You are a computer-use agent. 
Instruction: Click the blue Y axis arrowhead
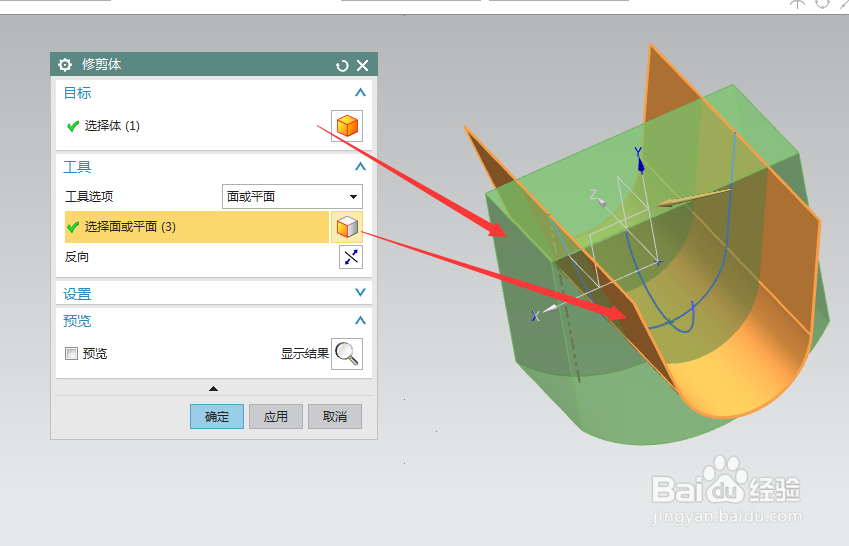[x=641, y=166]
